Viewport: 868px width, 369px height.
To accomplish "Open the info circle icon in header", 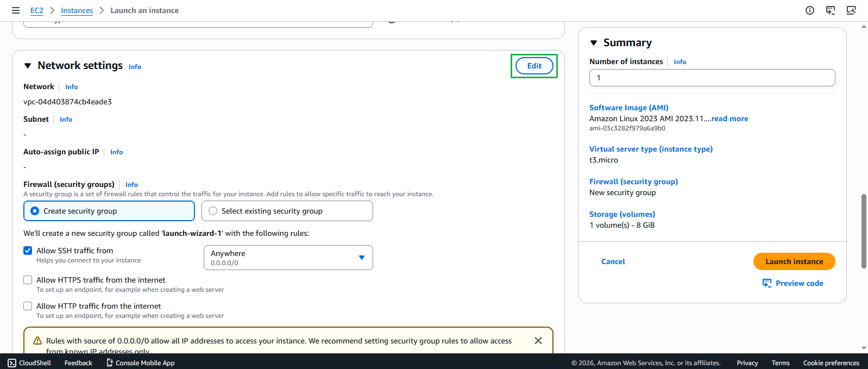I will coord(810,10).
